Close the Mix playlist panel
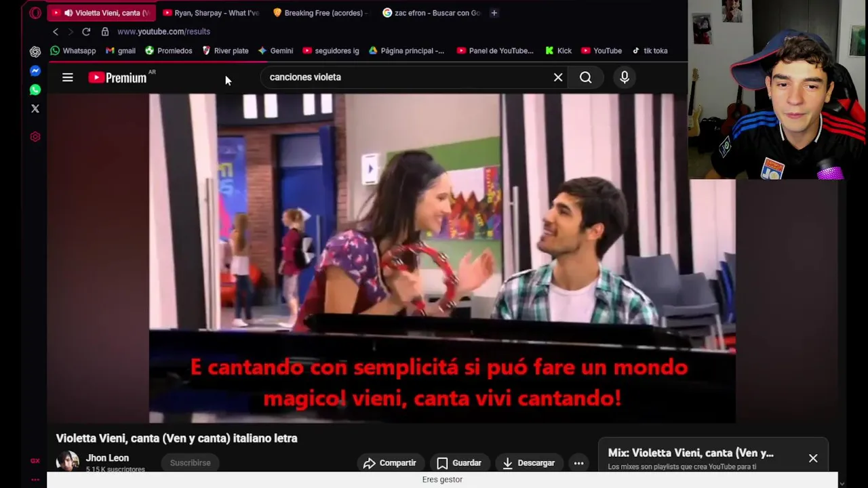The height and width of the screenshot is (488, 868). (x=813, y=458)
